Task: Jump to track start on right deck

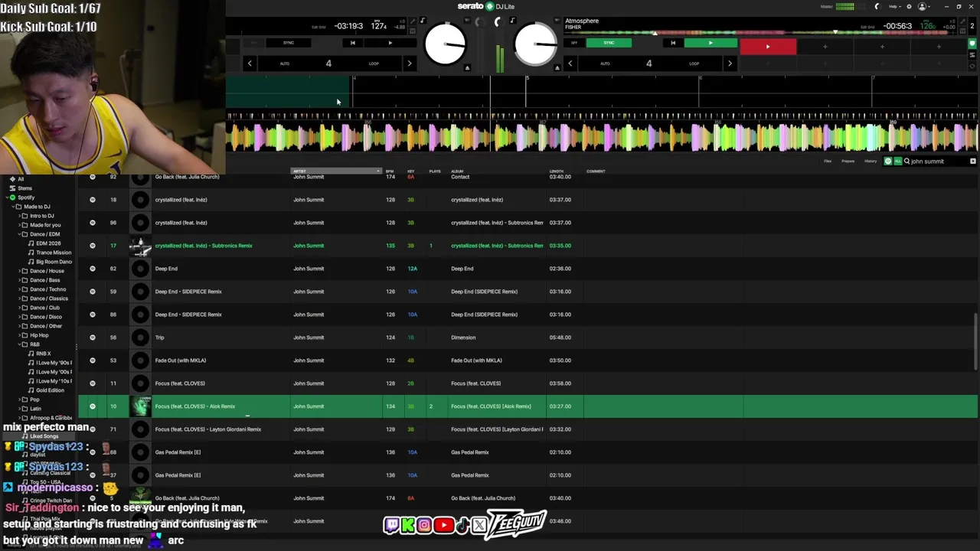Action: coord(673,43)
